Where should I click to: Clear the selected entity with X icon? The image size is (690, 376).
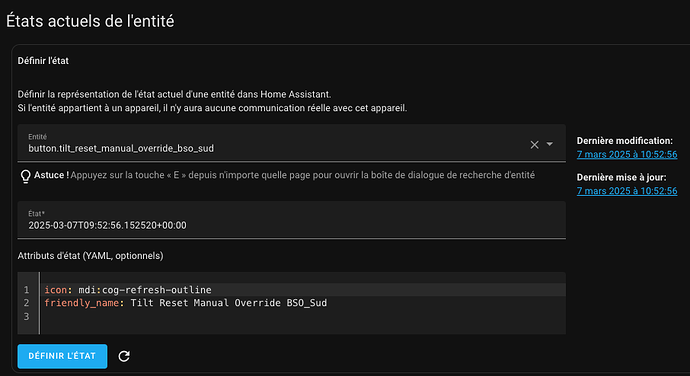click(x=534, y=144)
